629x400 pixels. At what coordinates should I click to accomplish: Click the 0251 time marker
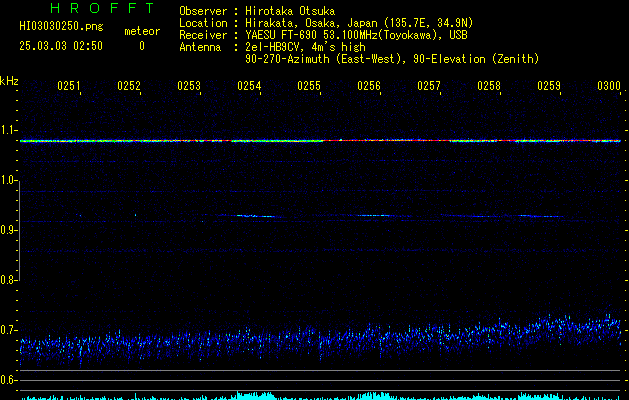(69, 86)
